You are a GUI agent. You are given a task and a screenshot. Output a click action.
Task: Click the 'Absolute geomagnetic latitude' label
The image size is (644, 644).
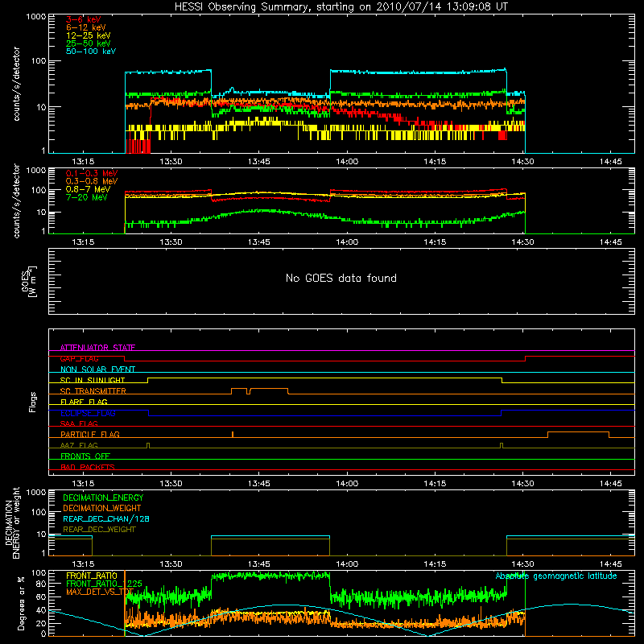(556, 576)
